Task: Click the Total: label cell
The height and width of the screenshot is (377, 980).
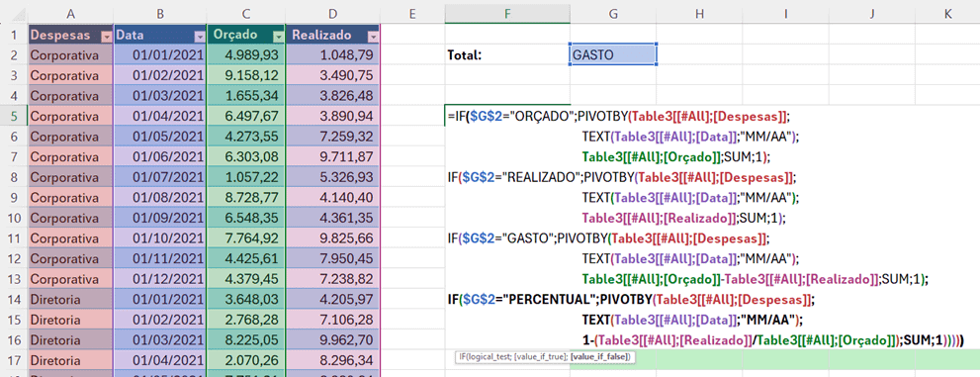Action: tap(507, 55)
